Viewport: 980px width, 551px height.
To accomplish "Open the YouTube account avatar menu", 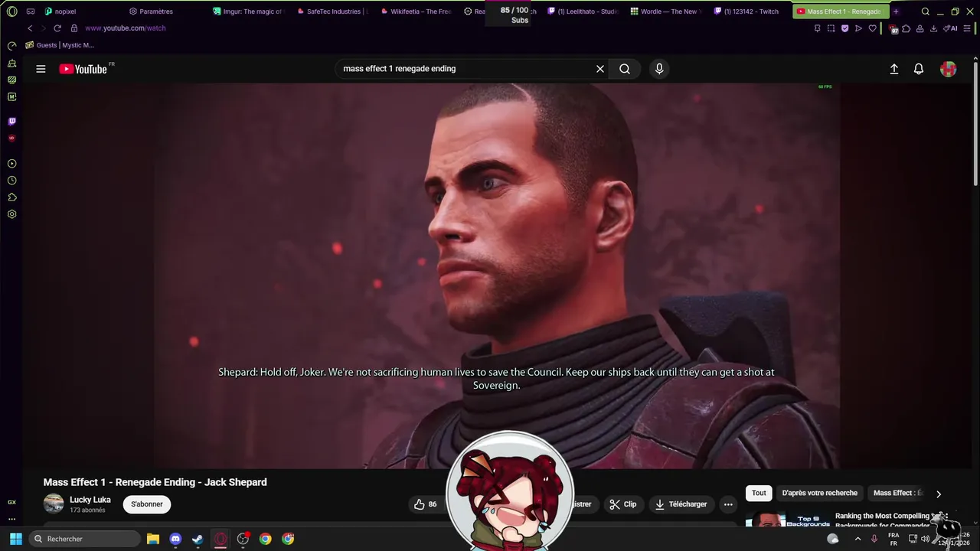I will click(x=949, y=69).
